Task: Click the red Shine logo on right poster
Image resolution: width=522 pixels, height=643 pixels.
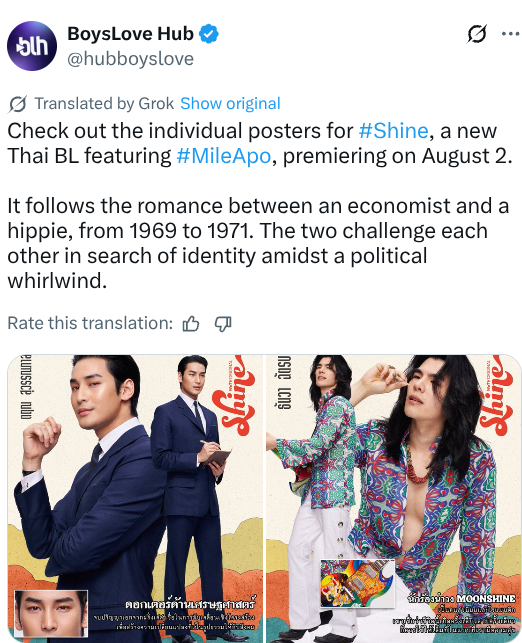Action: (x=496, y=397)
